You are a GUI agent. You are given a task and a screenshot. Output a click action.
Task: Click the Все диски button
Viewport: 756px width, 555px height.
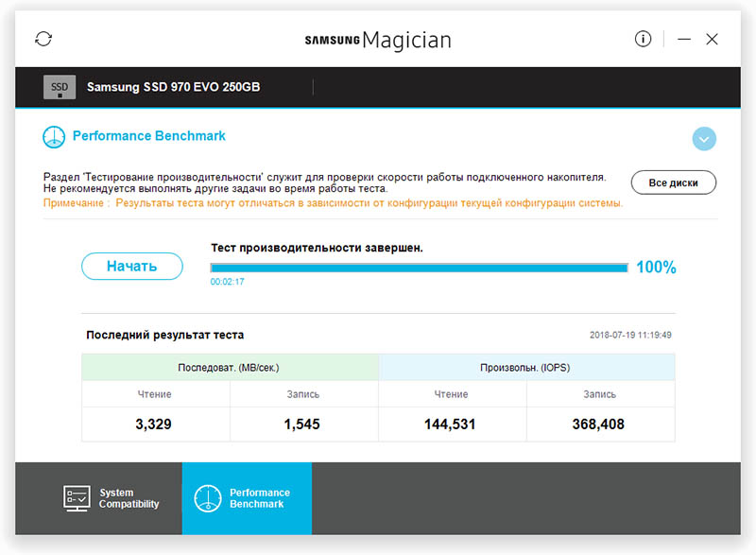click(674, 182)
